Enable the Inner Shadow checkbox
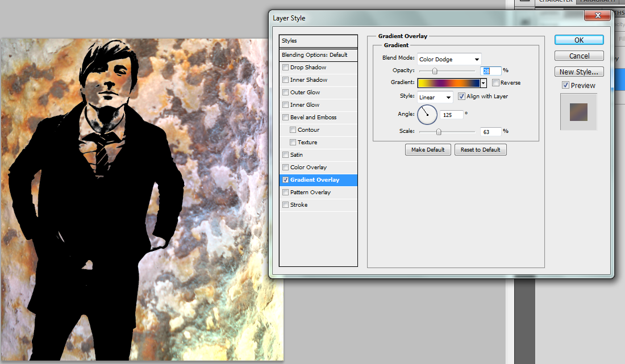 [285, 80]
